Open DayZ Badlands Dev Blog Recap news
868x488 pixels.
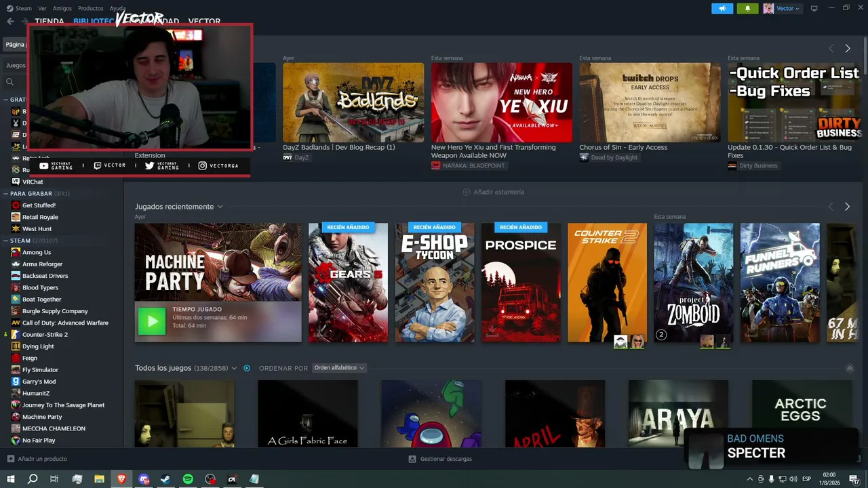tap(353, 103)
